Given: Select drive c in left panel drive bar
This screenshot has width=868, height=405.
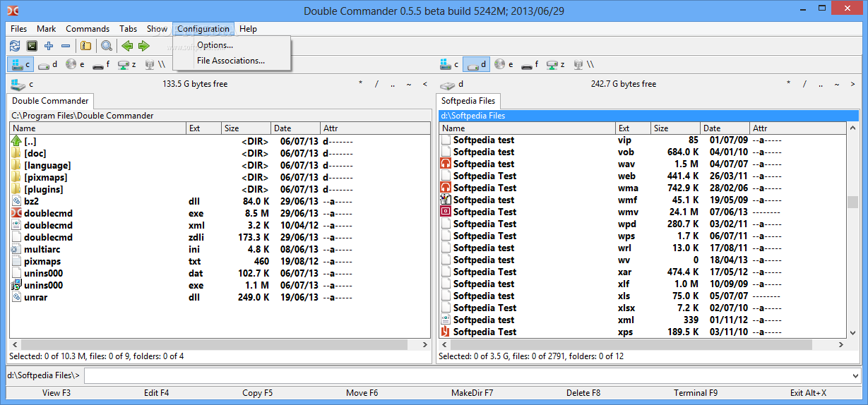Looking at the screenshot, I should (x=20, y=64).
